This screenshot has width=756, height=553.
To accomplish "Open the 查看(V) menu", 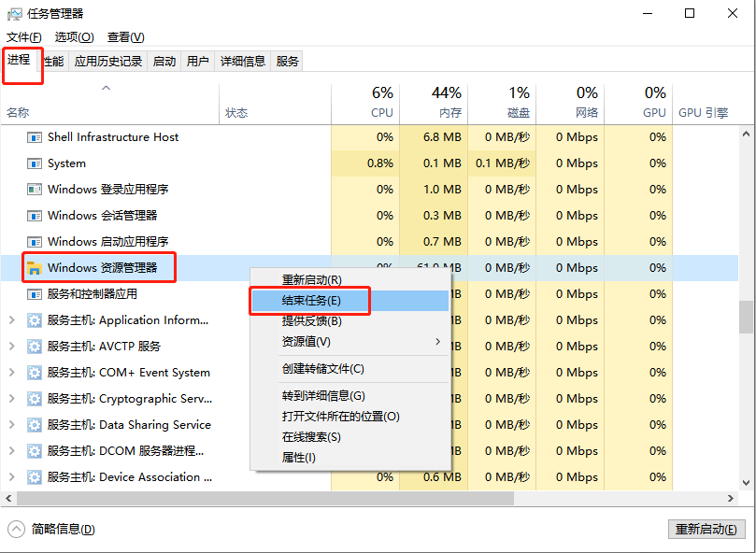I will tap(126, 37).
